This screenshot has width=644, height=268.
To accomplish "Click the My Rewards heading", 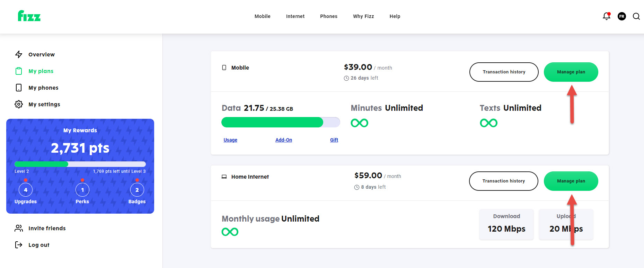I will point(80,130).
